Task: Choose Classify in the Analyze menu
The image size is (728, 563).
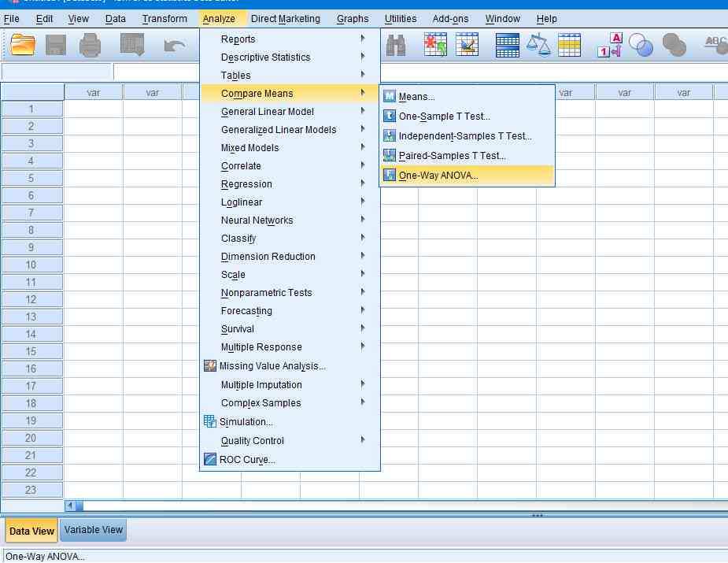Action: click(290, 239)
